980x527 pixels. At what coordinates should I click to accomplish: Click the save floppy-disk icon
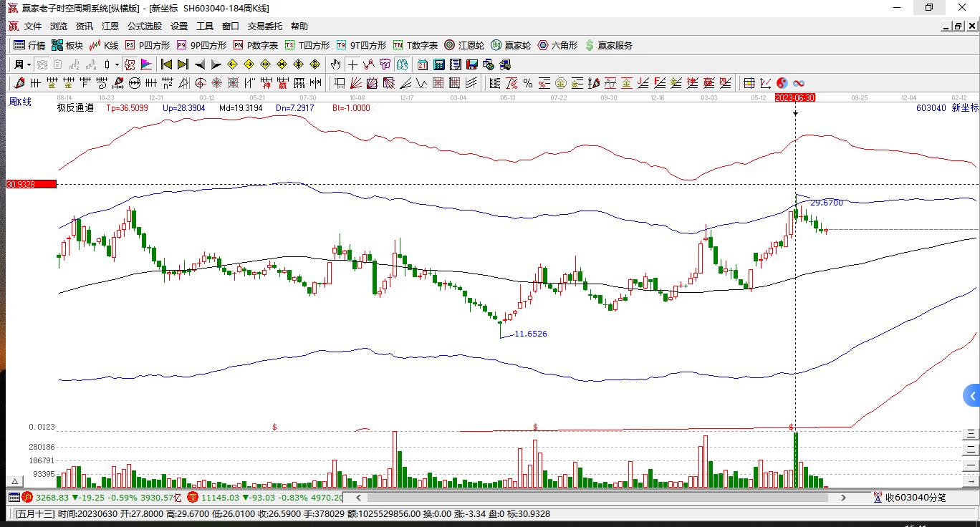click(x=471, y=64)
